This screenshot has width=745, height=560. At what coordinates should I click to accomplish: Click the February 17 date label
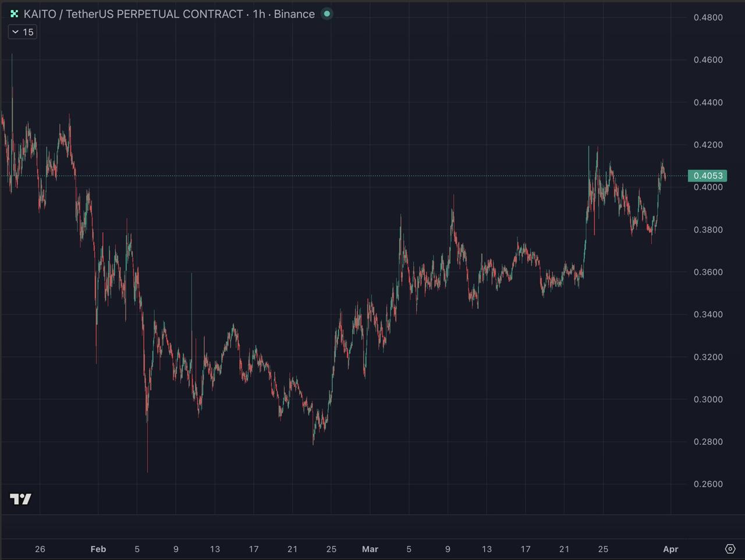tap(254, 549)
